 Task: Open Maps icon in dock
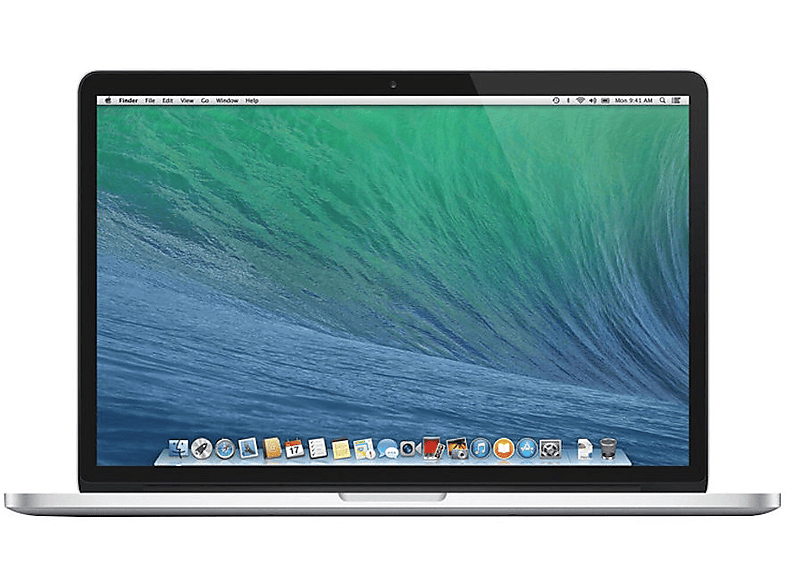364,449
